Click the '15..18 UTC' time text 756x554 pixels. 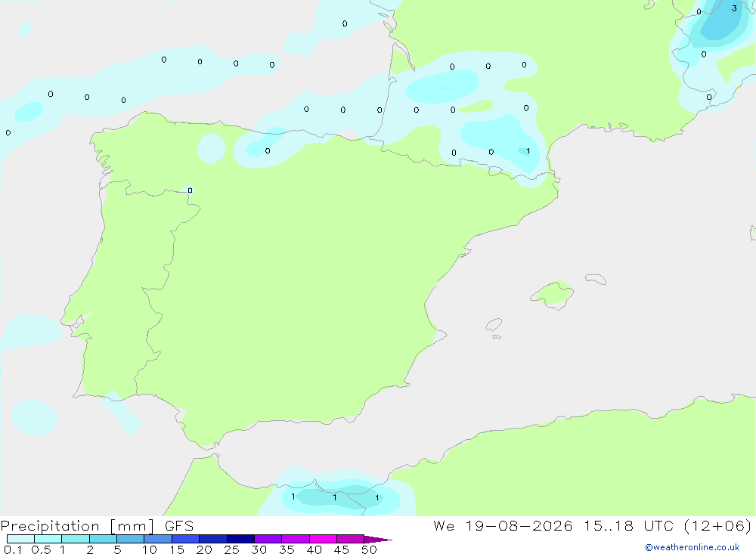pyautogui.click(x=628, y=525)
